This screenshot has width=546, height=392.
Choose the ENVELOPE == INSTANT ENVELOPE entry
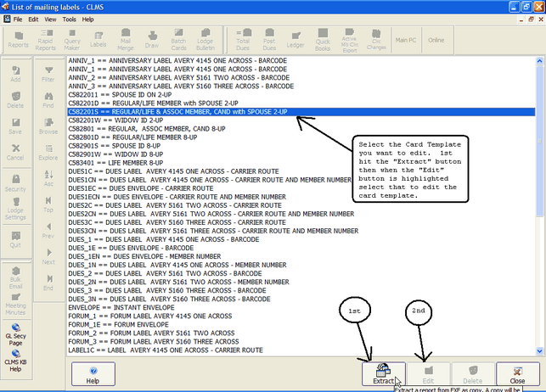coord(124,308)
